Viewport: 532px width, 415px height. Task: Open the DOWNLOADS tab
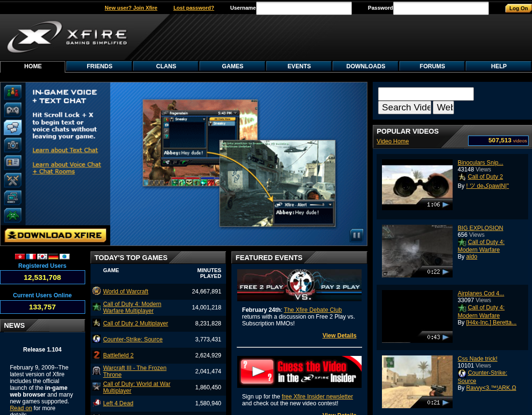pyautogui.click(x=365, y=66)
